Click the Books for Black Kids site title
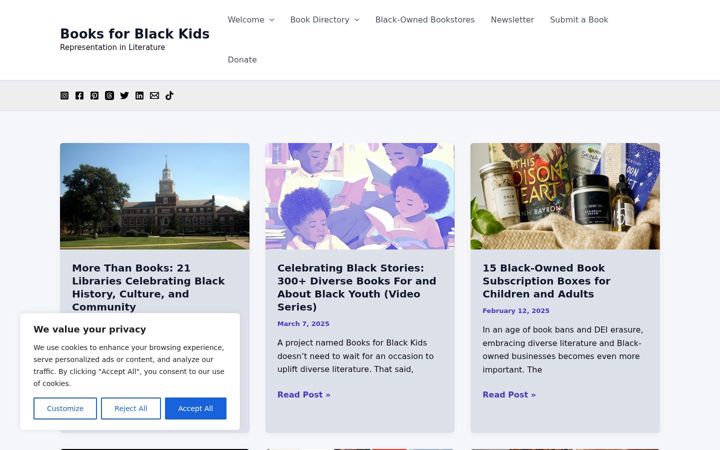This screenshot has height=450, width=720. point(135,34)
